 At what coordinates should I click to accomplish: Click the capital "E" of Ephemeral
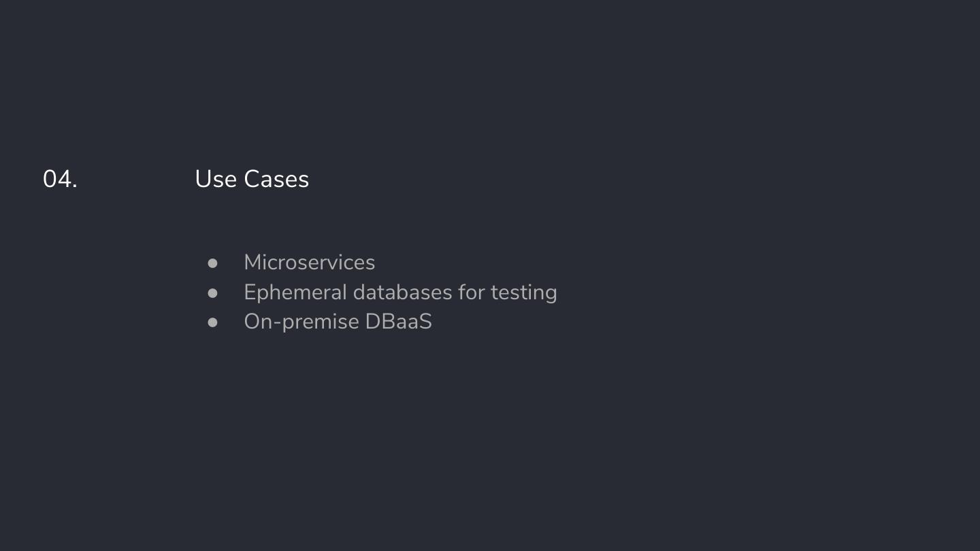(x=249, y=293)
